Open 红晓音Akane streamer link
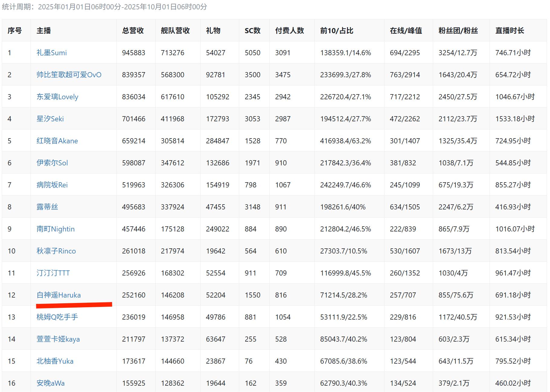The height and width of the screenshot is (392, 550). 57,141
